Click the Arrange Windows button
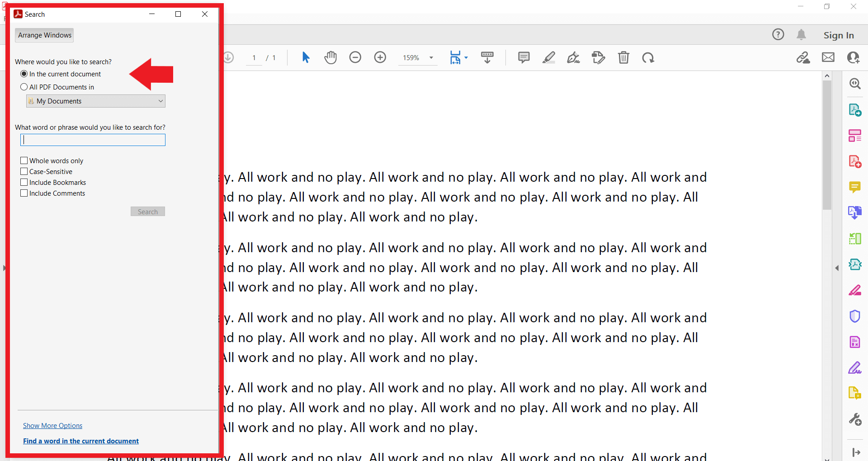 44,35
